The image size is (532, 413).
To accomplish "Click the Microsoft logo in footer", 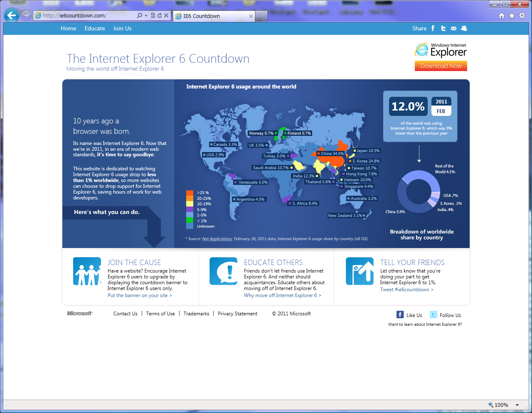I will point(80,313).
